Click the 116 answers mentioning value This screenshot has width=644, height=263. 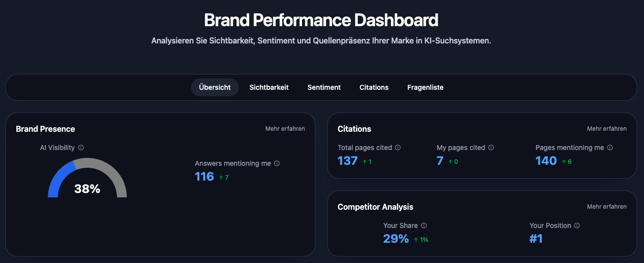(204, 177)
